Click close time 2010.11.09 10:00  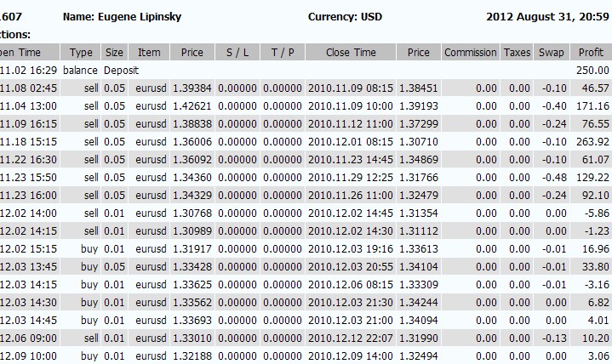tap(351, 106)
